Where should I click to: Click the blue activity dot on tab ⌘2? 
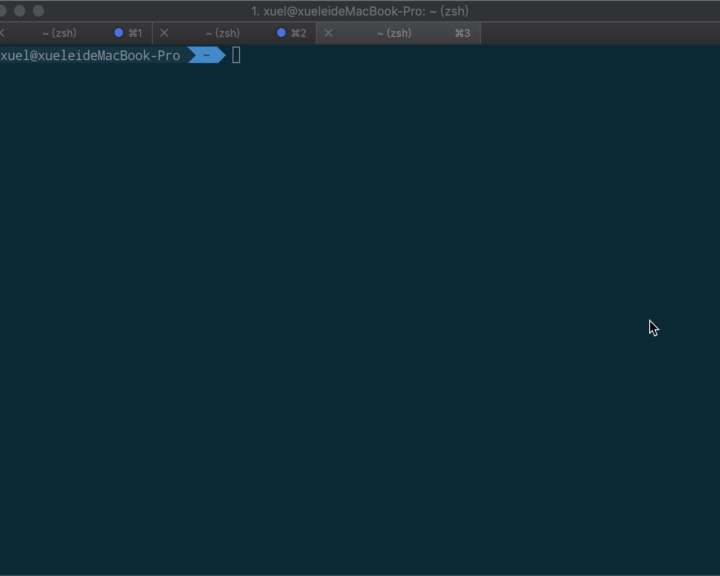click(x=281, y=33)
